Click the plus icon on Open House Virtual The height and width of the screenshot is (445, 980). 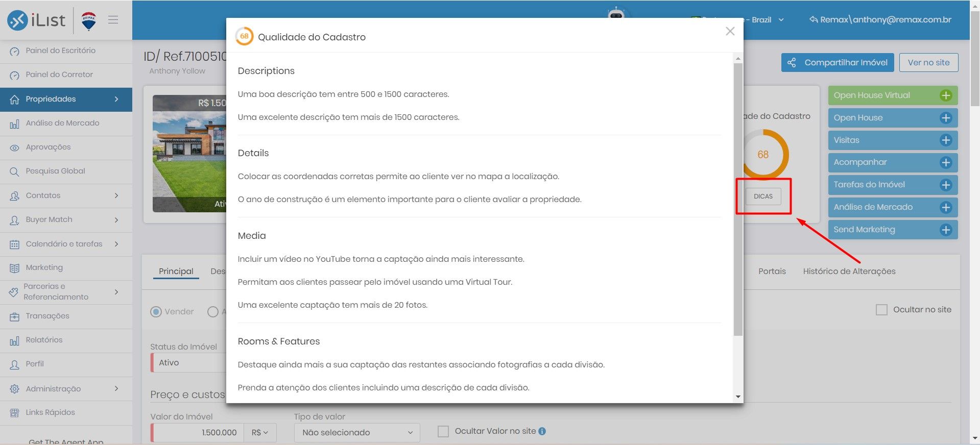pyautogui.click(x=946, y=95)
